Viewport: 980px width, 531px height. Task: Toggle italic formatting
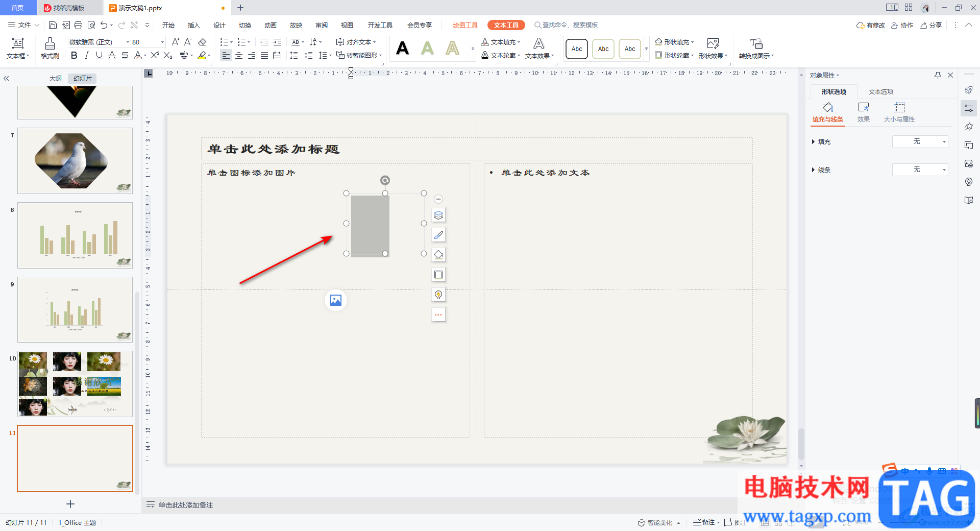pos(87,55)
